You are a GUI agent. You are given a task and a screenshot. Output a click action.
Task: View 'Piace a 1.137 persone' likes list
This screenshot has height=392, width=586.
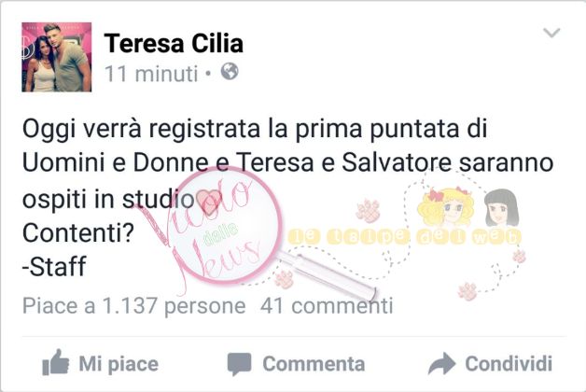coord(133,306)
